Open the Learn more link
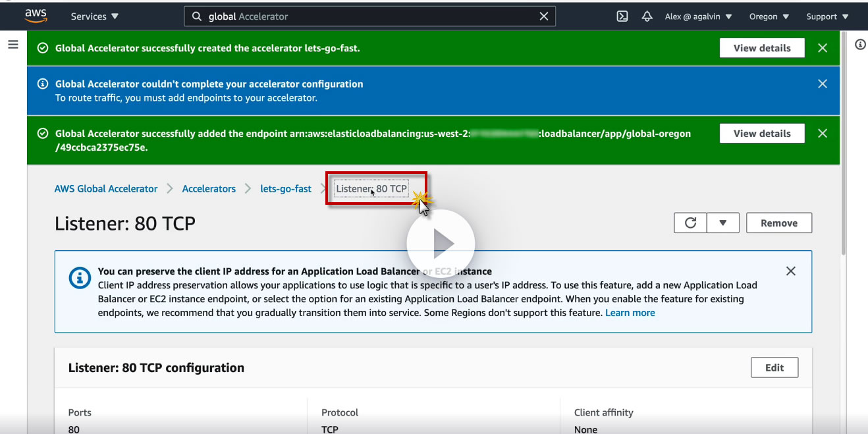868x434 pixels. (x=630, y=313)
